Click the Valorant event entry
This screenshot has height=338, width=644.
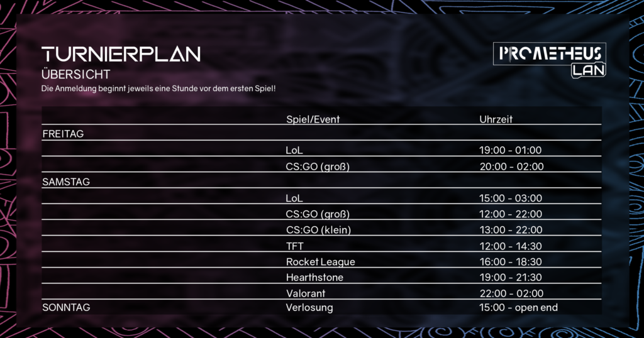(306, 293)
